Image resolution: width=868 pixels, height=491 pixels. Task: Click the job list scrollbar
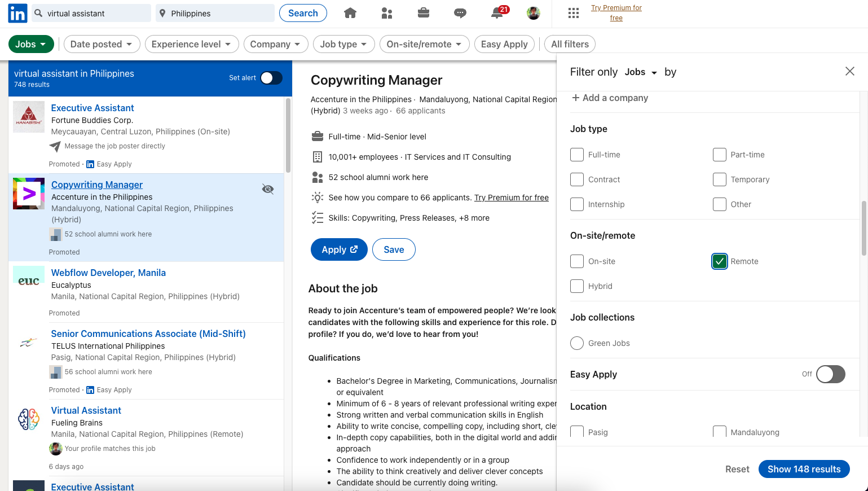(288, 135)
